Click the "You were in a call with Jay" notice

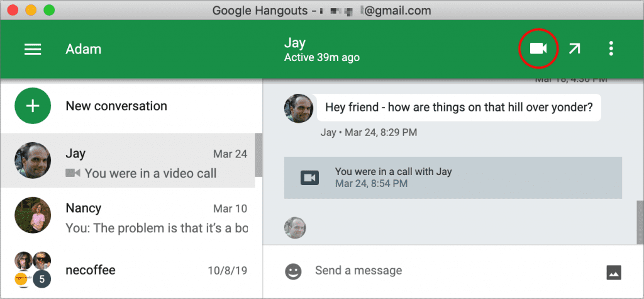pos(453,178)
